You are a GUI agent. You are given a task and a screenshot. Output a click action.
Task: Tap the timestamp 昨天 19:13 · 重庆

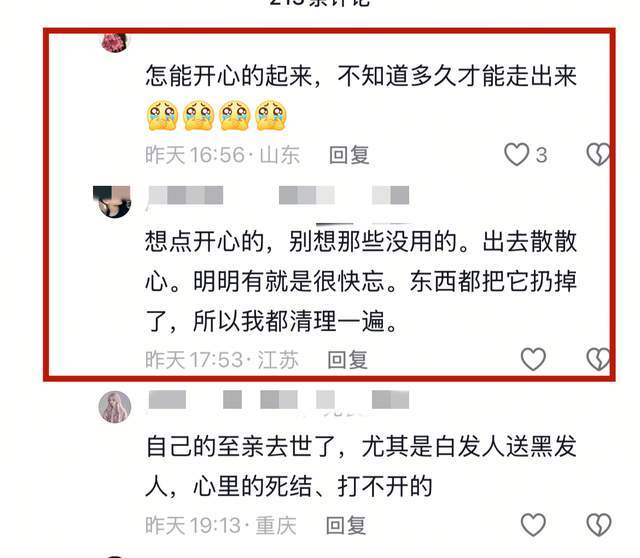tap(221, 525)
